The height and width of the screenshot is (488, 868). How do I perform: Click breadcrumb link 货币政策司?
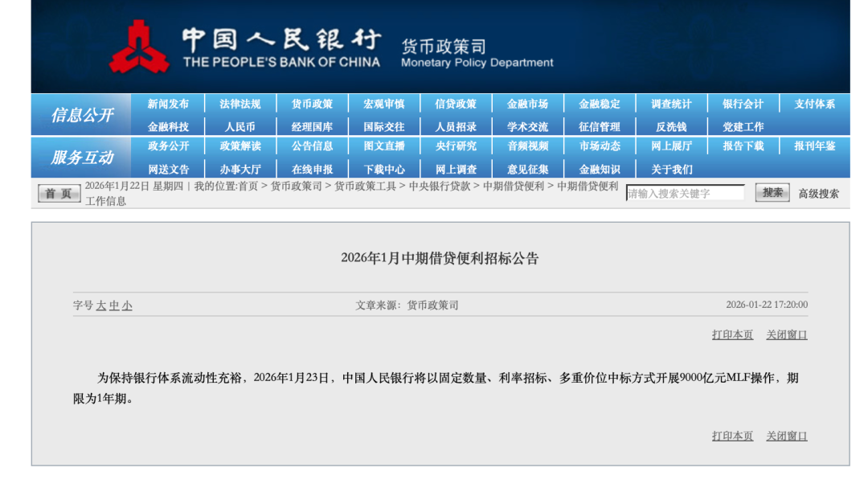point(296,187)
